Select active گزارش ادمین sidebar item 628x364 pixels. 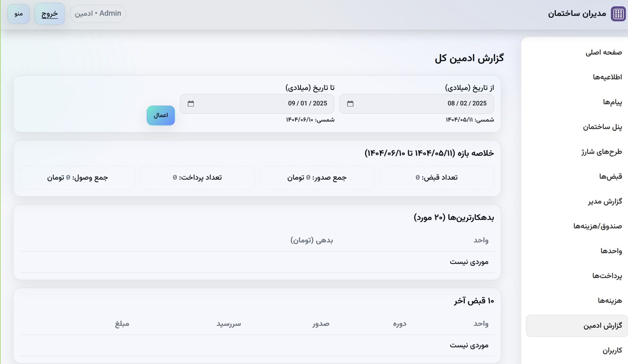[x=577, y=326]
